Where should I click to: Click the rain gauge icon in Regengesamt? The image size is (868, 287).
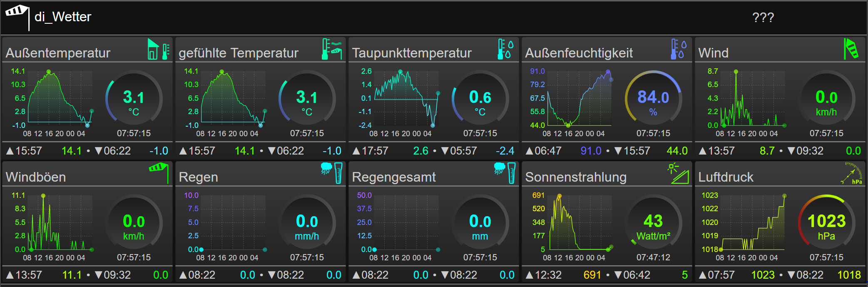[505, 173]
